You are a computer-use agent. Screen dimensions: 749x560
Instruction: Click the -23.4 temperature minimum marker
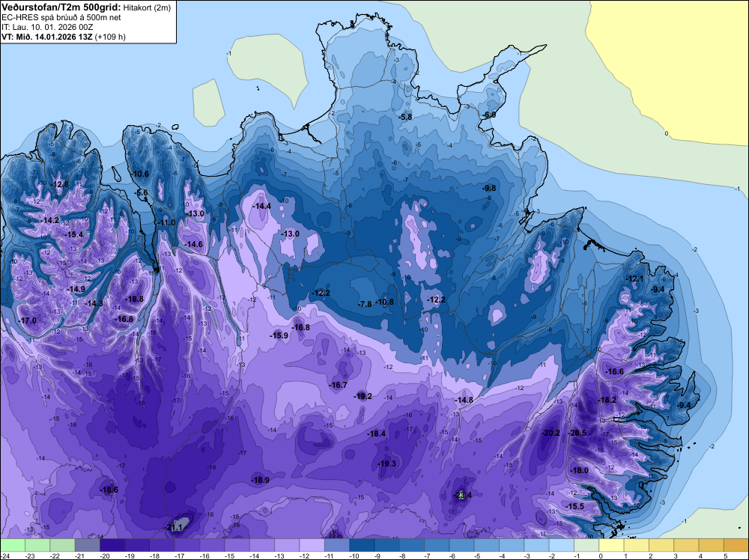pos(462,495)
